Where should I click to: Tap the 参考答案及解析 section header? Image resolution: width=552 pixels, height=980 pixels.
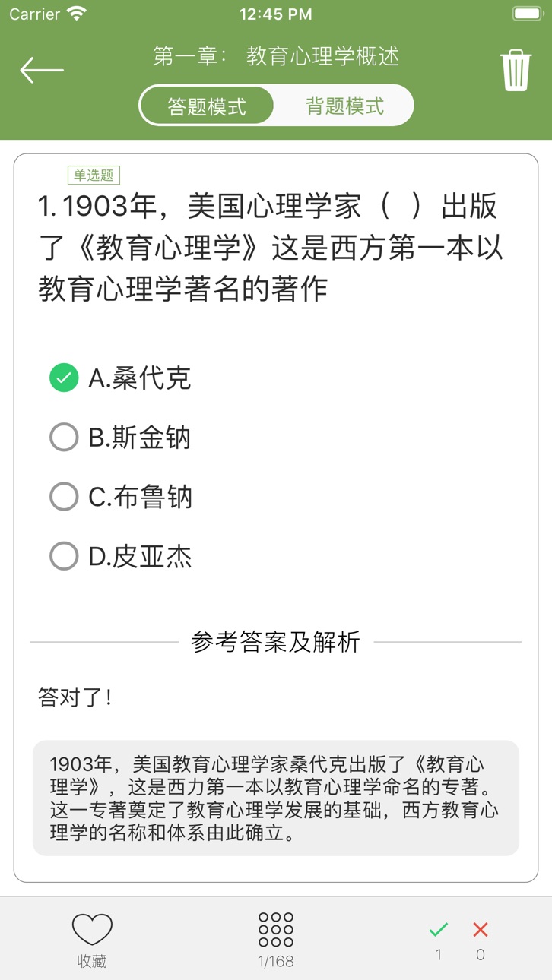click(x=276, y=642)
